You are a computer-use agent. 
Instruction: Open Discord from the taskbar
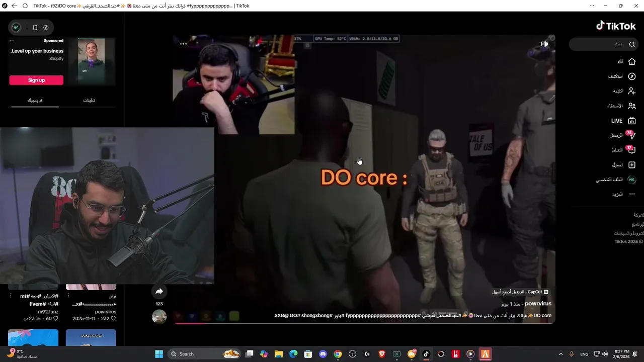click(323, 354)
